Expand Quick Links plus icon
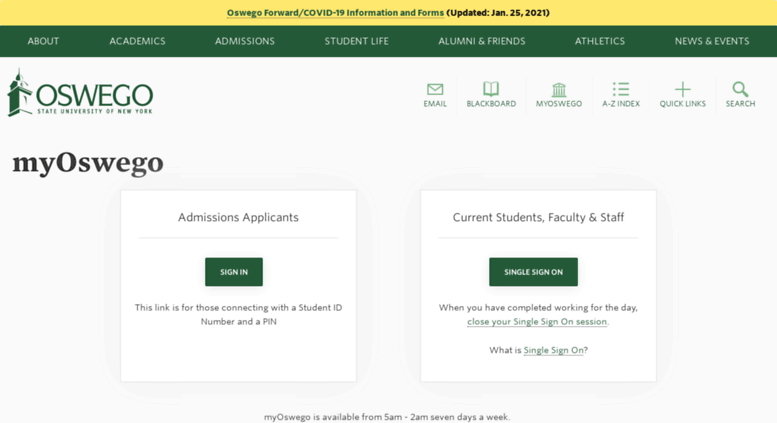The image size is (777, 423). coord(682,89)
